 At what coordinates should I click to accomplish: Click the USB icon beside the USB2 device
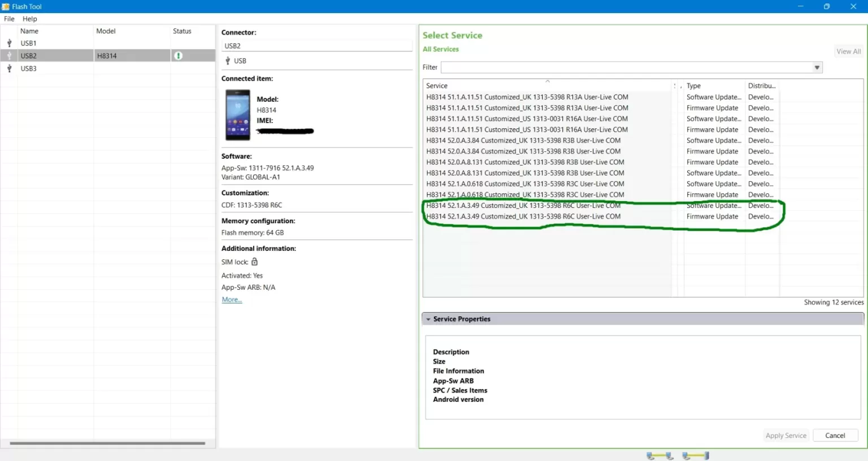click(9, 56)
